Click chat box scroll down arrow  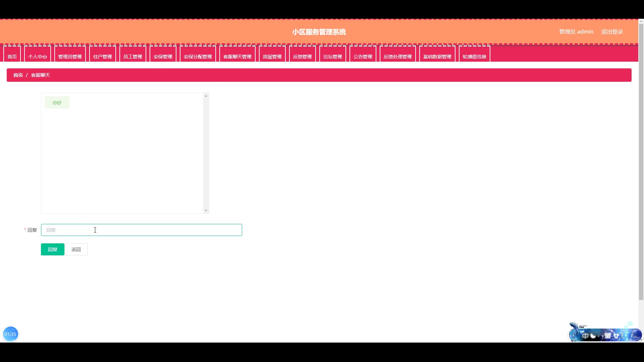coord(206,210)
